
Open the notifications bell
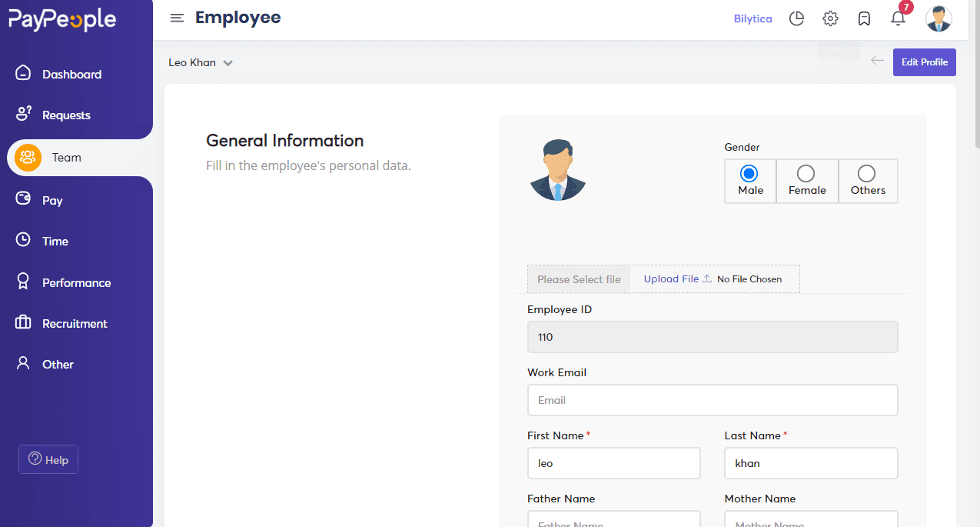click(898, 18)
